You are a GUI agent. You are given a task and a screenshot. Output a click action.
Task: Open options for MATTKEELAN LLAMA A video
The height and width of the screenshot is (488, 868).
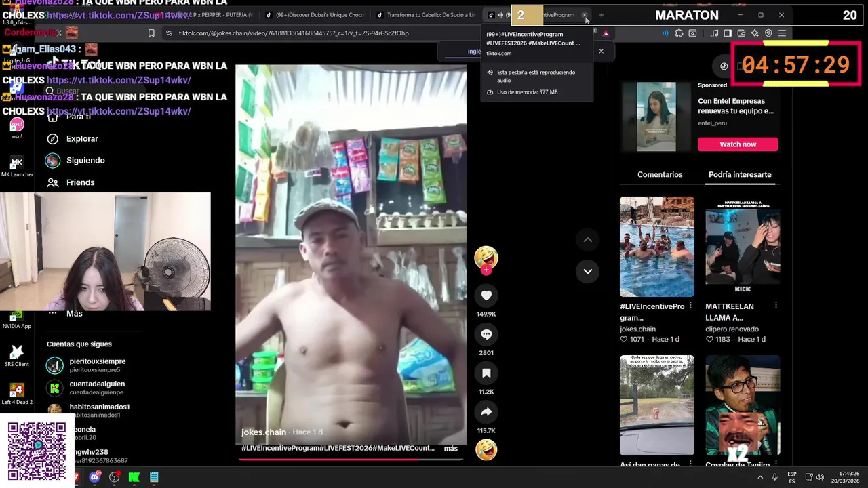coord(776,306)
